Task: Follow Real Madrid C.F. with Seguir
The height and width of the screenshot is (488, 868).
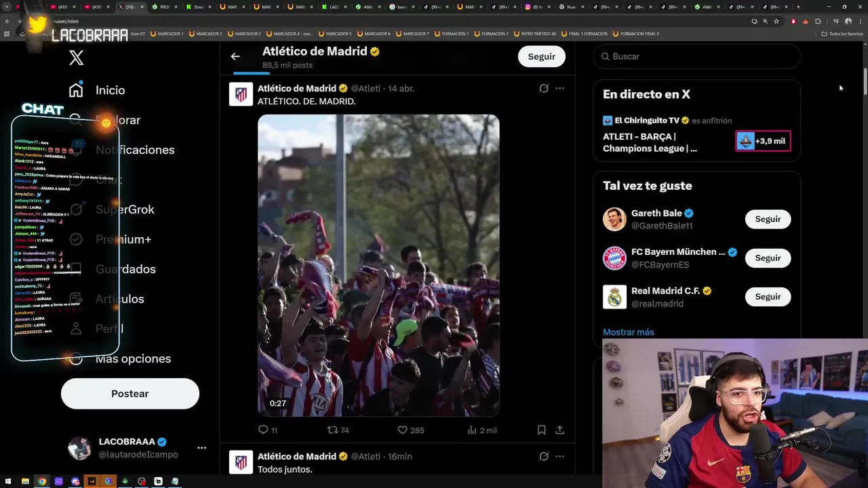Action: (768, 296)
